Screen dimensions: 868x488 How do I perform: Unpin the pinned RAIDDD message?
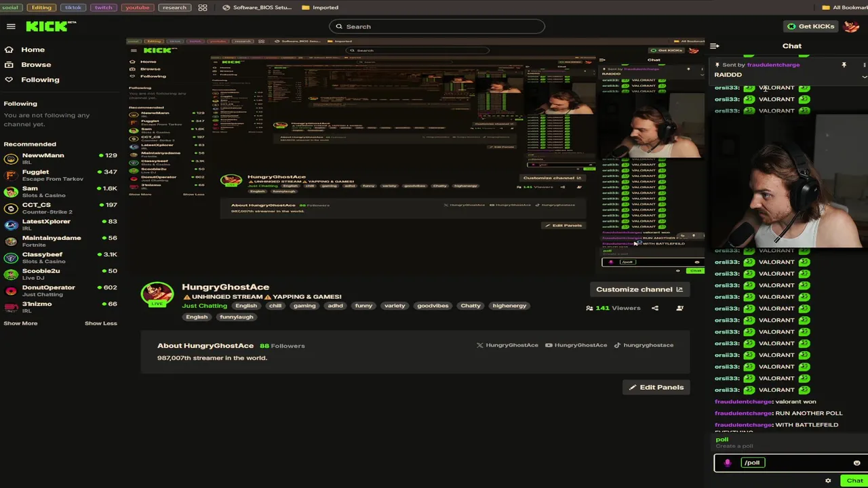[844, 65]
